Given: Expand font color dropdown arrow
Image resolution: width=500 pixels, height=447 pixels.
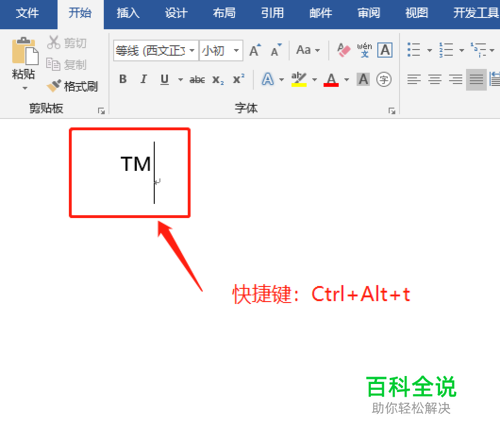Looking at the screenshot, I should [347, 80].
